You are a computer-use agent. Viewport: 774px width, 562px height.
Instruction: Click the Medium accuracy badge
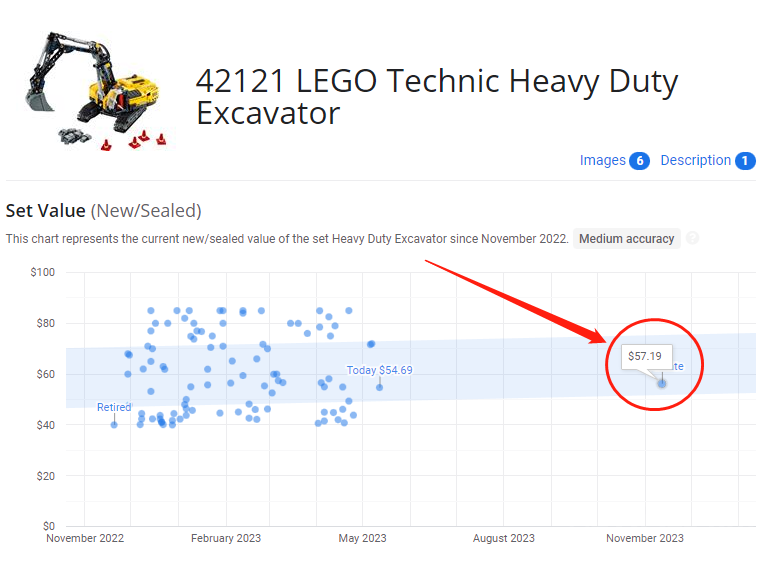tap(626, 239)
